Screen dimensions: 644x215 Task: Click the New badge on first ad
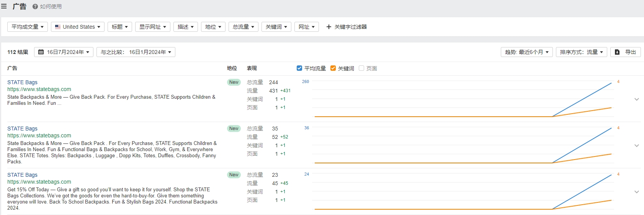tap(234, 82)
